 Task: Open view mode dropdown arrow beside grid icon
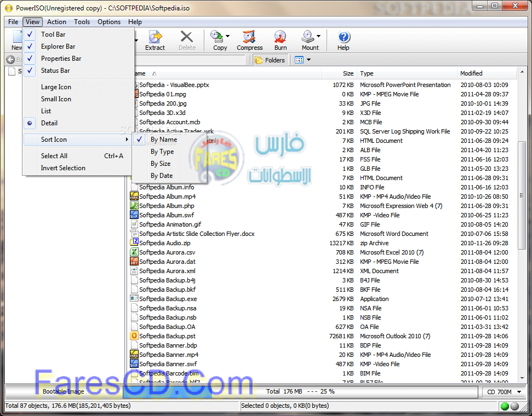(309, 60)
